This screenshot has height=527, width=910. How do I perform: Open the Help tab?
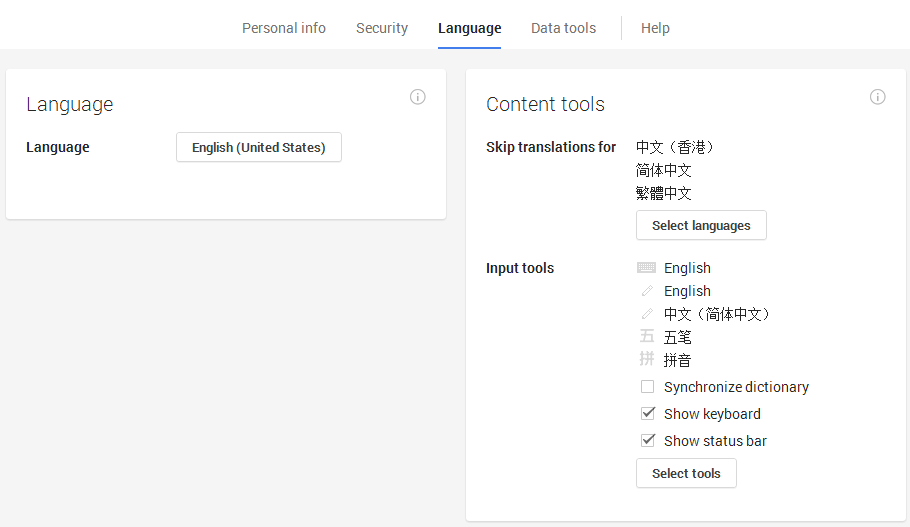(x=655, y=28)
